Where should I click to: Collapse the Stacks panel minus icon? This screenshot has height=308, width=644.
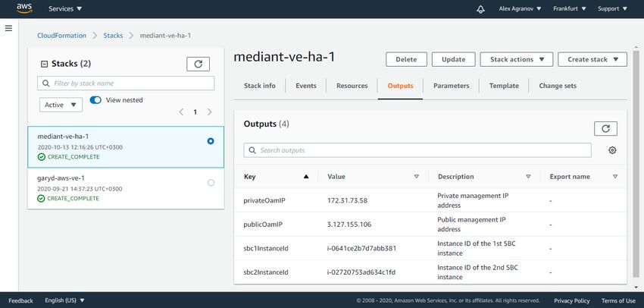pos(45,64)
